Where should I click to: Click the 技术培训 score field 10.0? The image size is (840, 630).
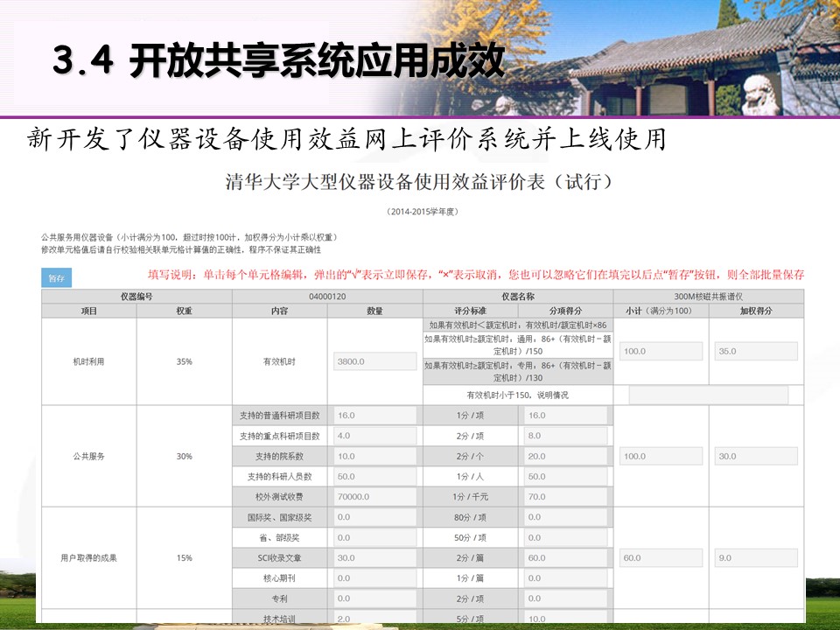(566, 617)
